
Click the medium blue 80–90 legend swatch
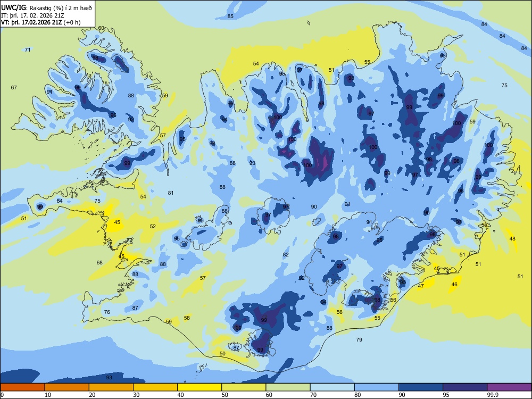click(x=377, y=387)
